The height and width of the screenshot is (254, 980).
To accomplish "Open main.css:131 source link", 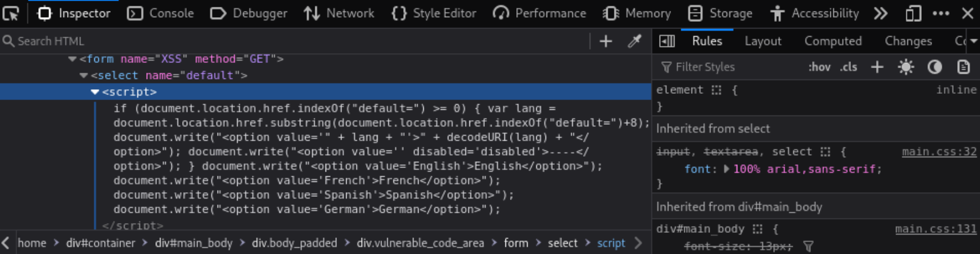I will pyautogui.click(x=935, y=229).
